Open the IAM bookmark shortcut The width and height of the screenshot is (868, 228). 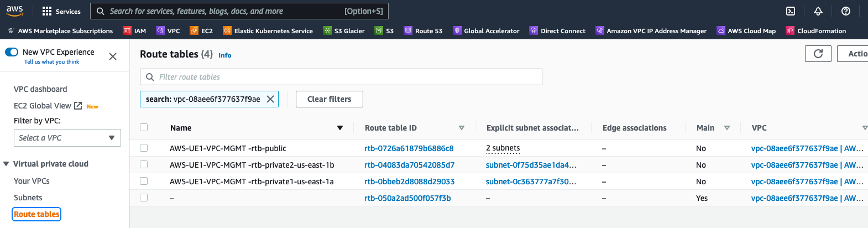[134, 31]
